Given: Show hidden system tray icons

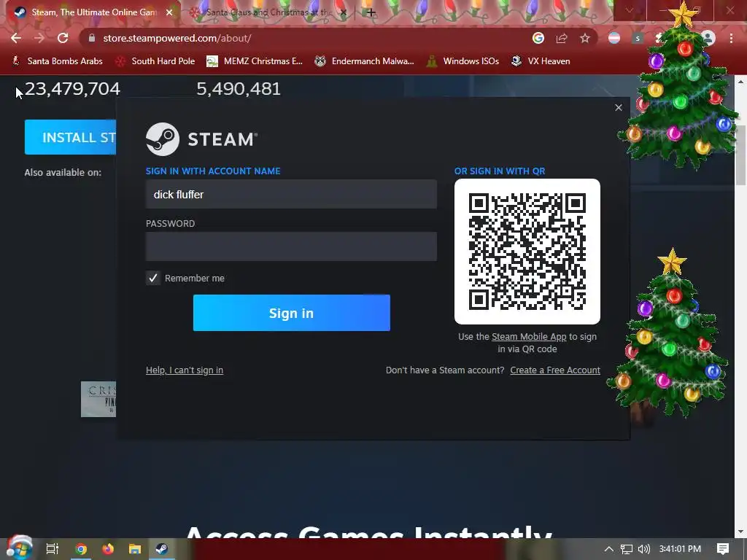Looking at the screenshot, I should coord(609,549).
